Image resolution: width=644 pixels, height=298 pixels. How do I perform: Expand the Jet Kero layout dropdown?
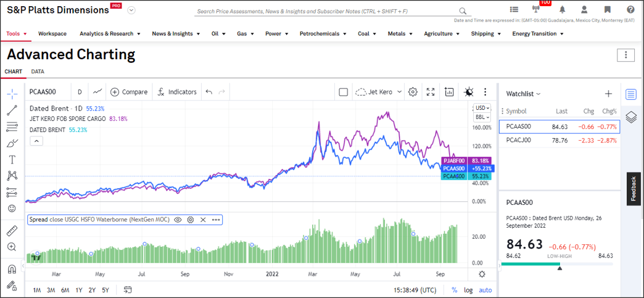pyautogui.click(x=379, y=92)
